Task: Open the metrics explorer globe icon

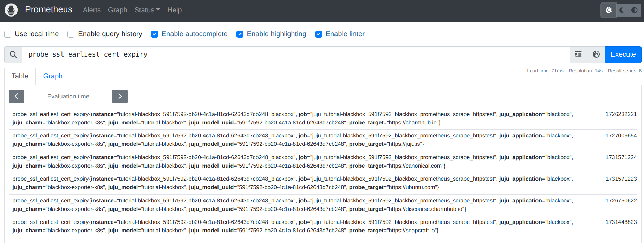Action: click(x=596, y=54)
